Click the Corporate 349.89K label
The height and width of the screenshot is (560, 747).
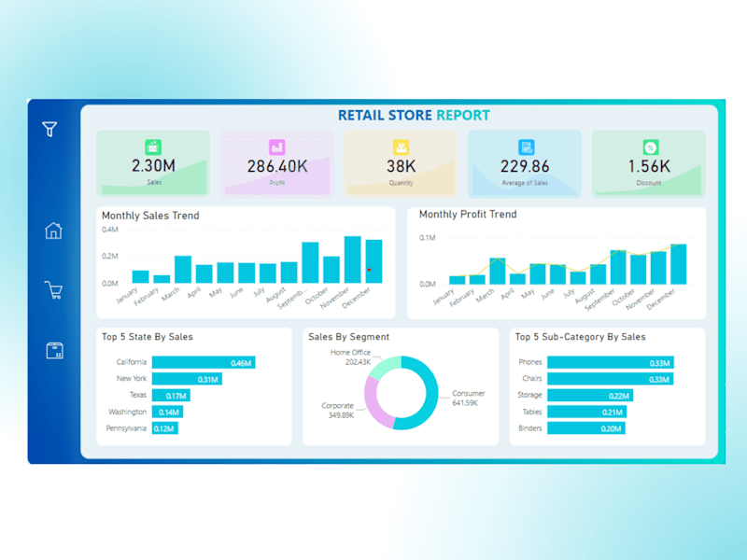click(x=338, y=411)
